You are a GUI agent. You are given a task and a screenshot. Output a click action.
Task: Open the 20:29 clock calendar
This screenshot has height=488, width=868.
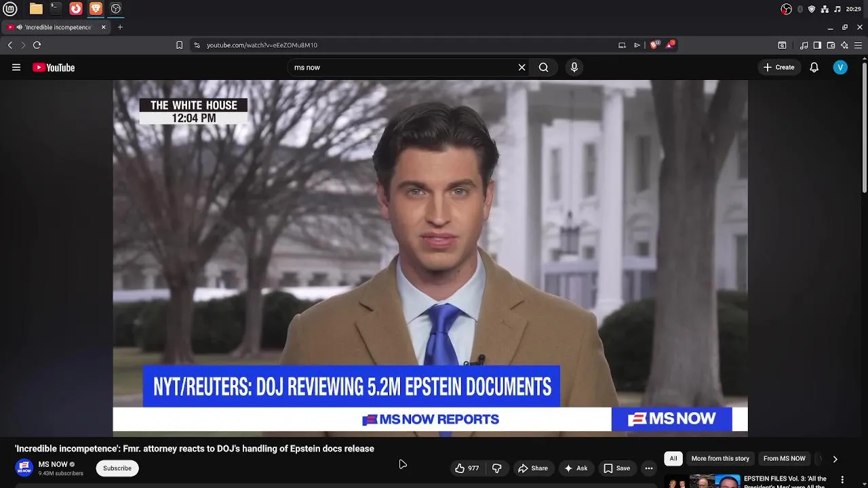[x=853, y=9]
